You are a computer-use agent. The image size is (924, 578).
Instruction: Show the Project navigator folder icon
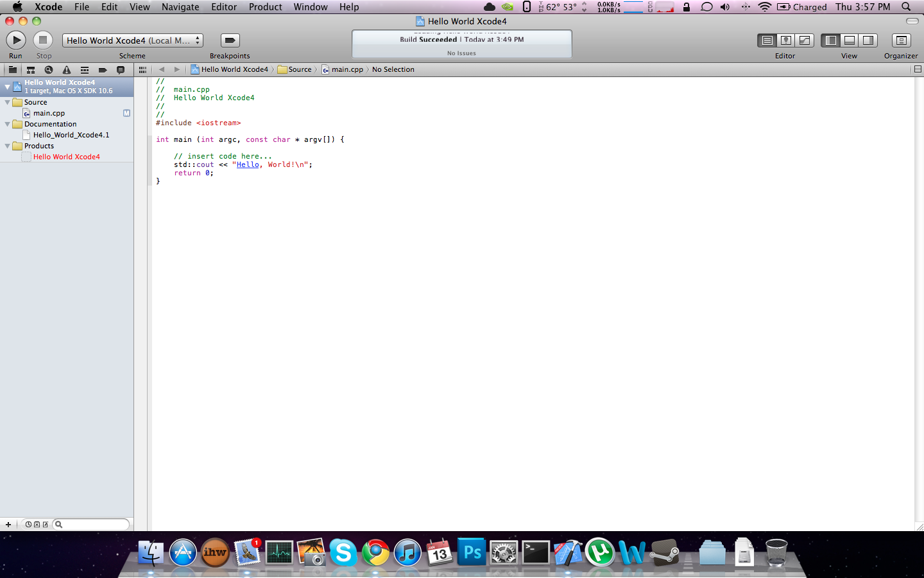coord(12,69)
